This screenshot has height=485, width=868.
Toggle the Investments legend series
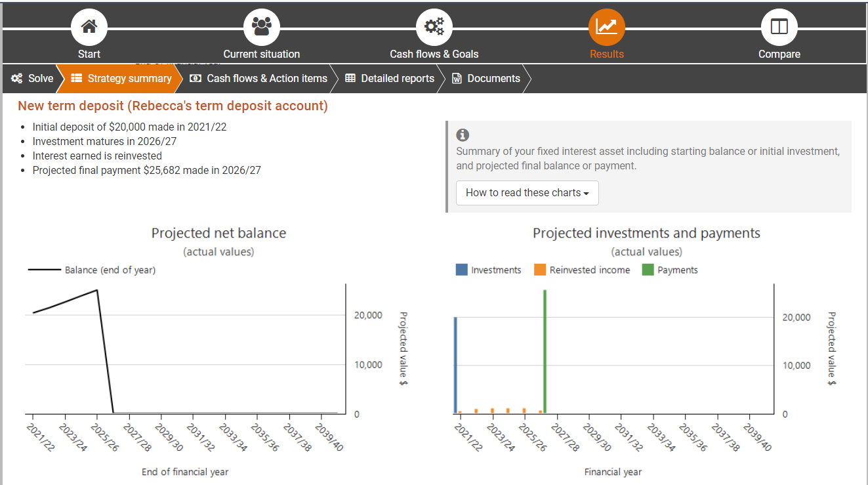pos(489,270)
